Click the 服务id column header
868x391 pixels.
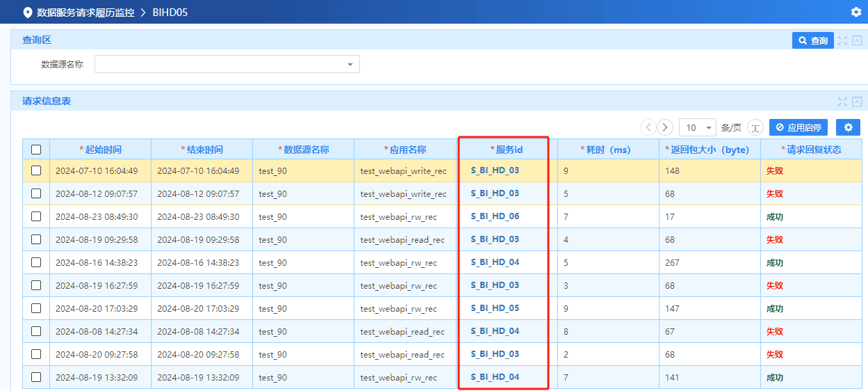point(507,150)
